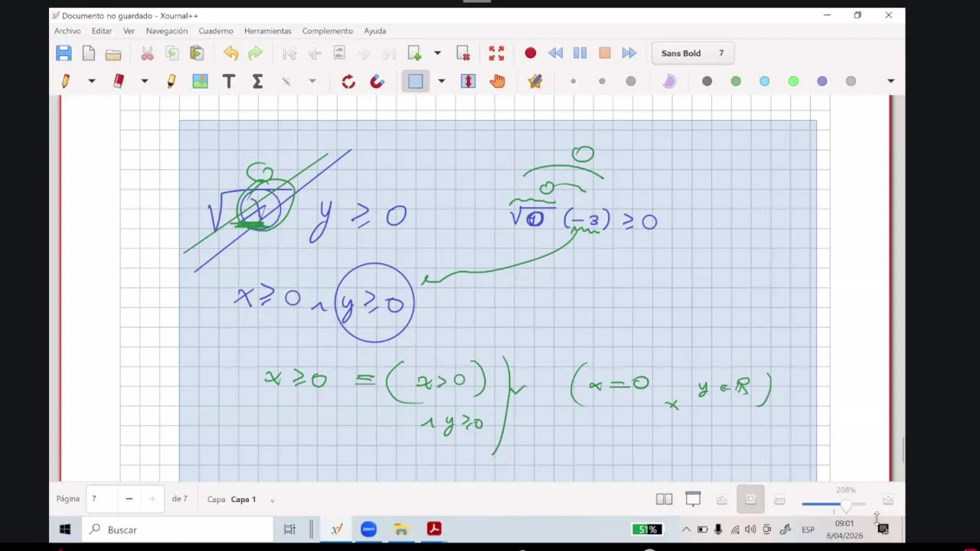Open the Ayuda menu

(x=375, y=31)
